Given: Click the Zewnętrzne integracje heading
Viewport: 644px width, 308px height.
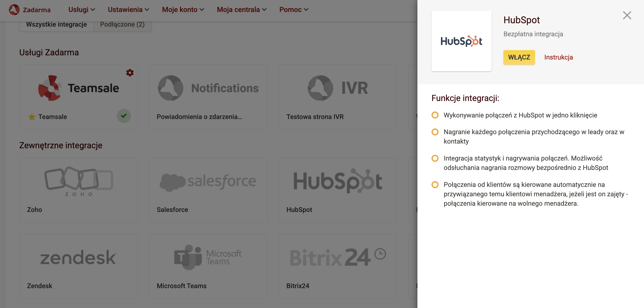Looking at the screenshot, I should 61,145.
